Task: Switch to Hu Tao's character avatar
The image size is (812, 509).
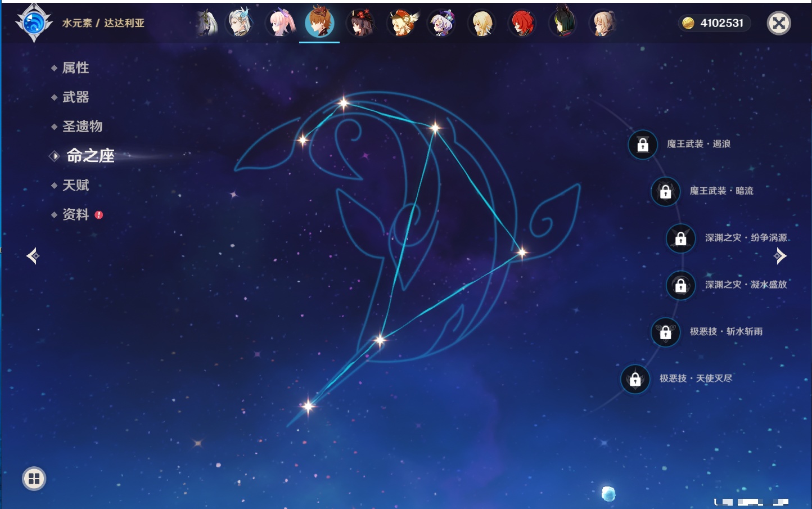Action: pos(360,23)
